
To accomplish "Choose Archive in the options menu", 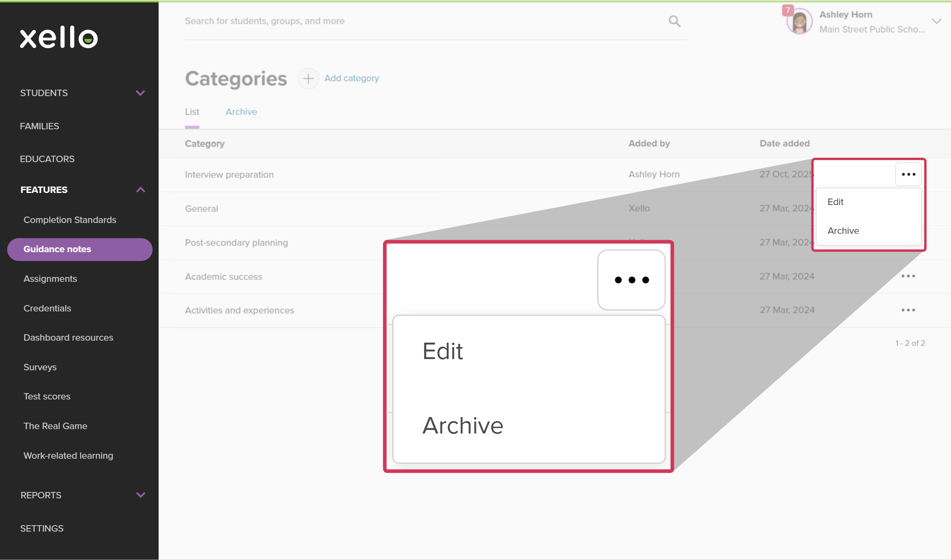I will pos(843,231).
